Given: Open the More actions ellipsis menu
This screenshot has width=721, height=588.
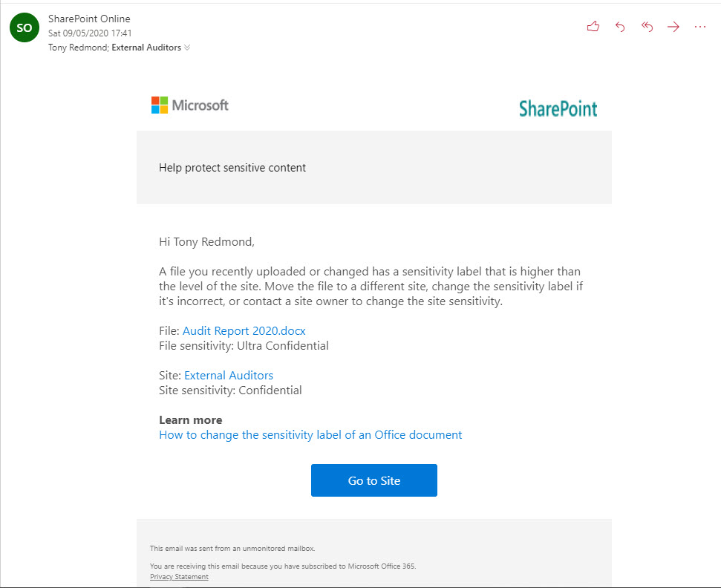Looking at the screenshot, I should [700, 27].
